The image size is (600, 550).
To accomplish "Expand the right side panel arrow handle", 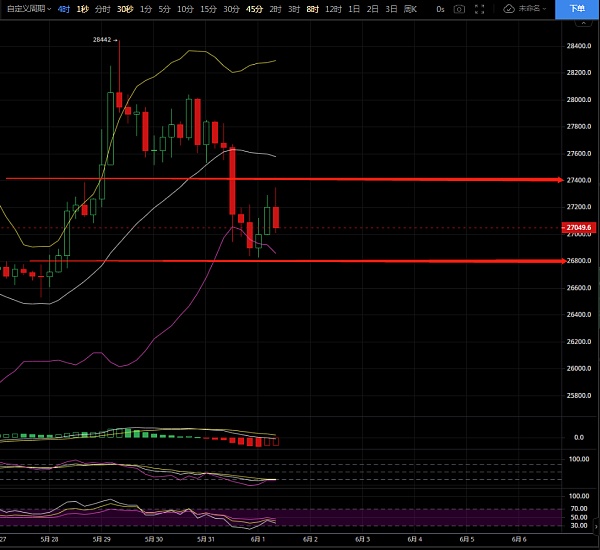I will [x=597, y=527].
